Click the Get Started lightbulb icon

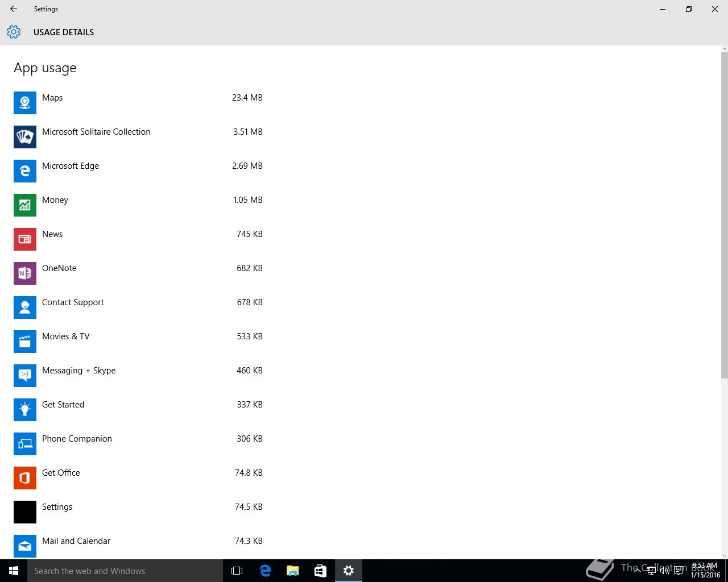(x=25, y=409)
